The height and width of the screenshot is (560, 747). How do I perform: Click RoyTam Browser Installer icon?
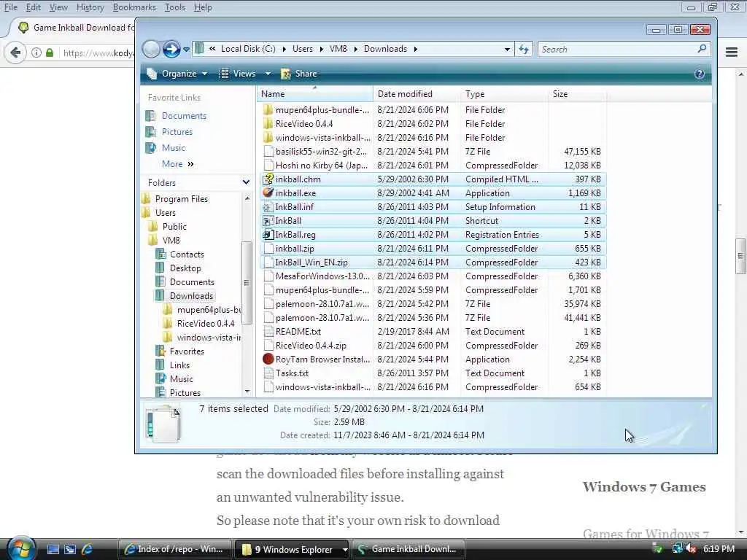click(x=268, y=359)
